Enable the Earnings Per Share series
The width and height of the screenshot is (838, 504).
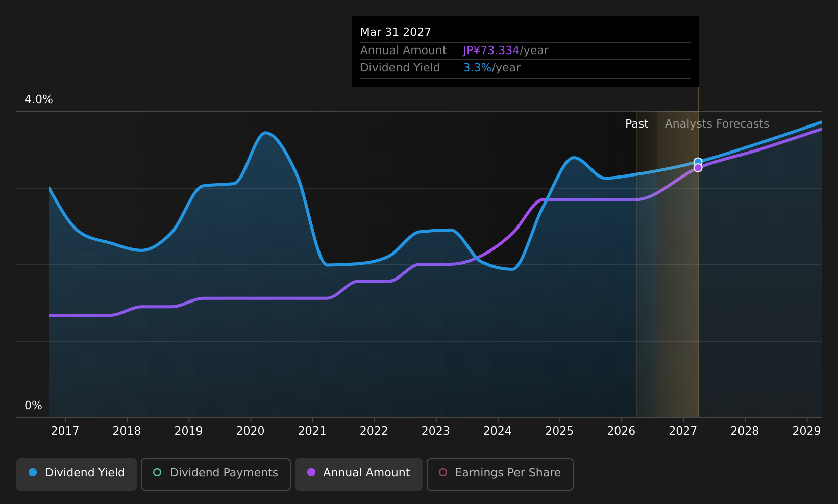(500, 474)
